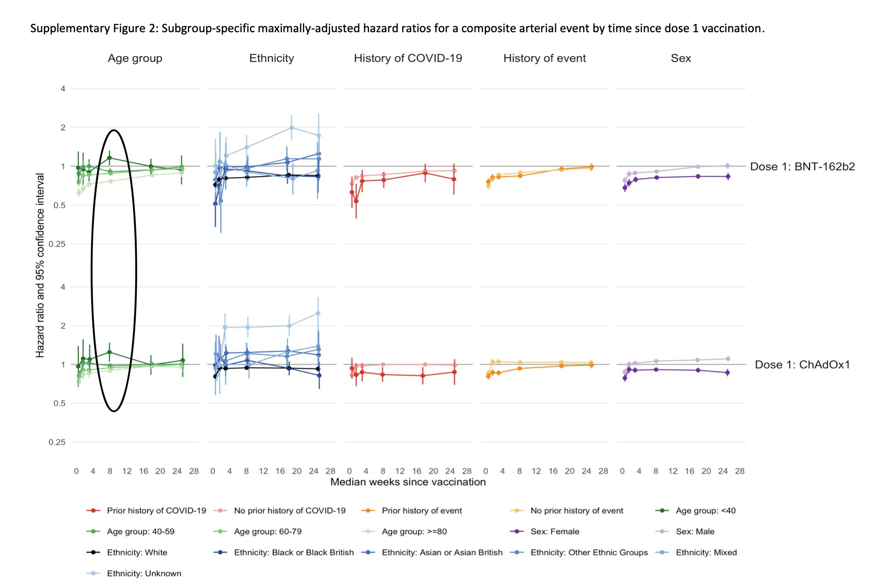Click the 'Median weeks since vaccination' axis title
Image resolution: width=890 pixels, height=588 pixels.
(x=408, y=482)
